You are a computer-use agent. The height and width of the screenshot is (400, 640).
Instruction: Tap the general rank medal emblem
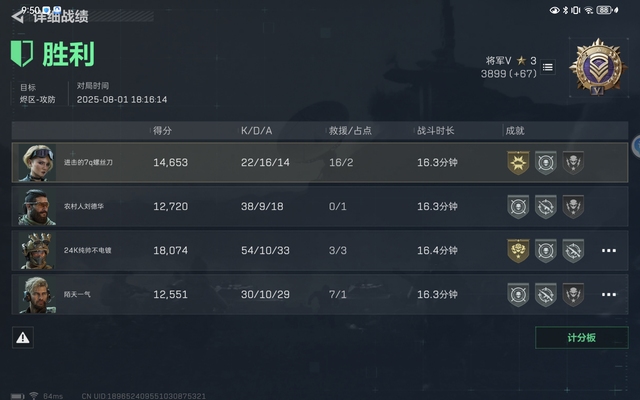595,67
